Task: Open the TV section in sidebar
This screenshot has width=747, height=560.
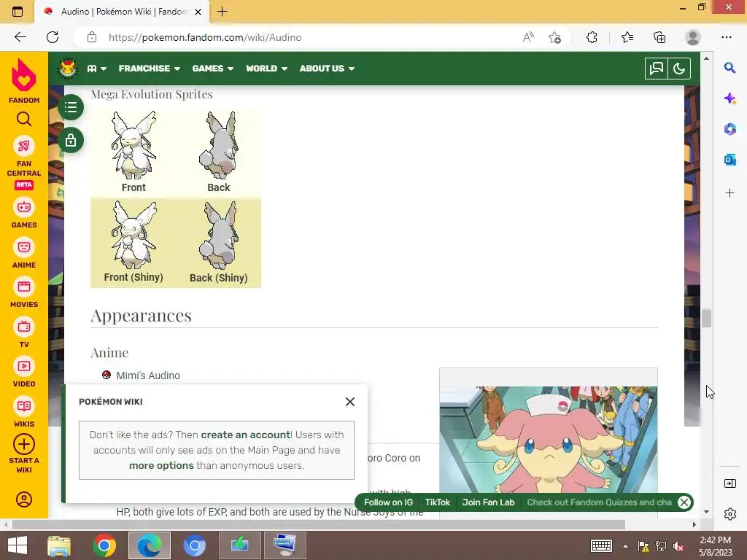Action: point(24,332)
